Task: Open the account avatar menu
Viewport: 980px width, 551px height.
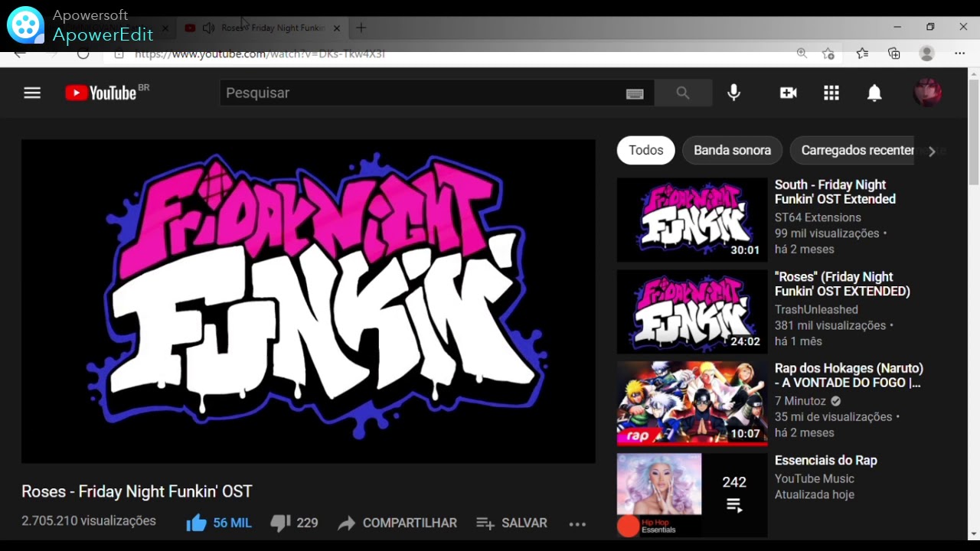Action: tap(928, 93)
